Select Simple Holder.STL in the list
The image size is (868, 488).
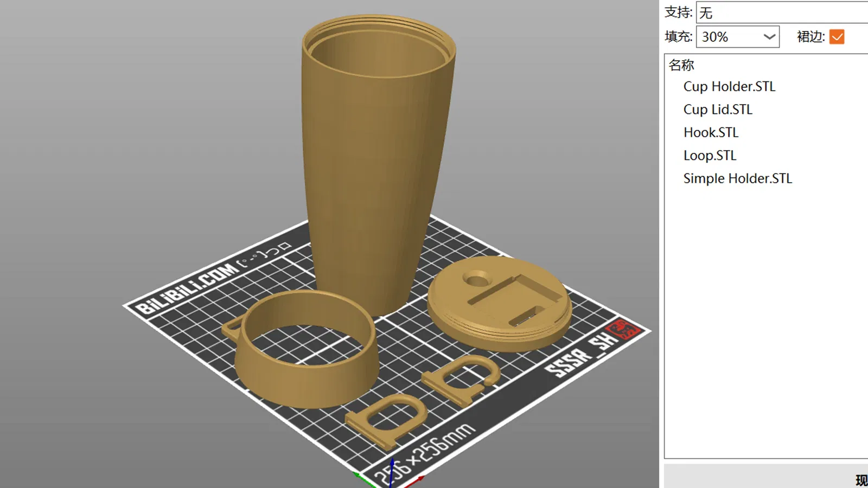[737, 178]
